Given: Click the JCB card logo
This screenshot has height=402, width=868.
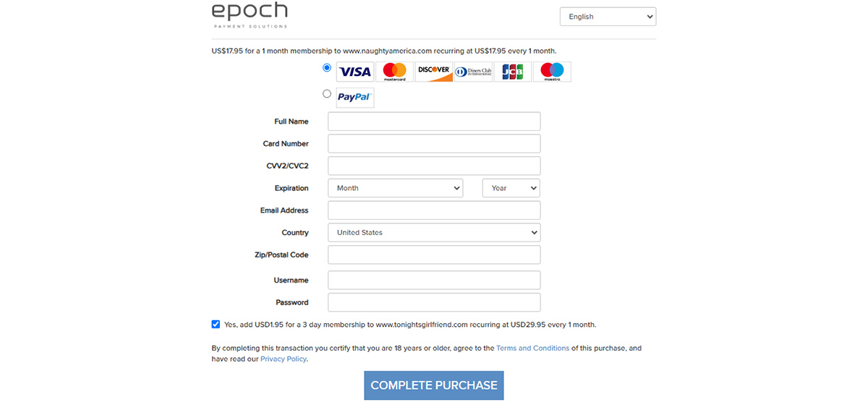Looking at the screenshot, I should [513, 72].
